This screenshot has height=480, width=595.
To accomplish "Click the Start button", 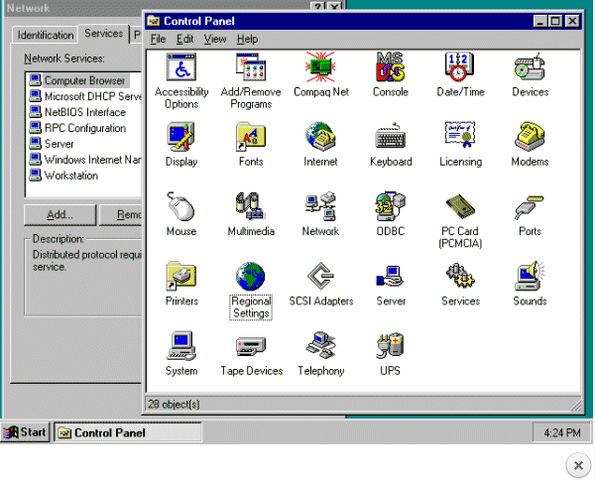I will tap(25, 432).
